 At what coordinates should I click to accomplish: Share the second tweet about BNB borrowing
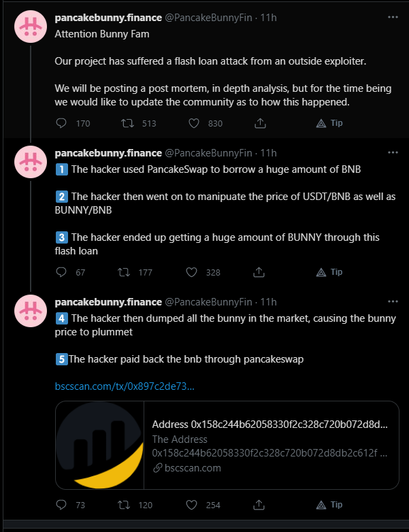coord(259,272)
